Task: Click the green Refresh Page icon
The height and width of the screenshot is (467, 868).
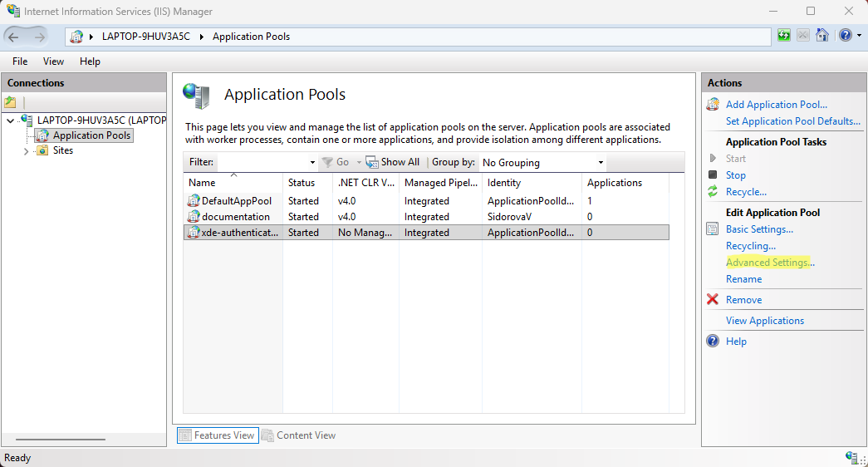Action: pyautogui.click(x=784, y=36)
